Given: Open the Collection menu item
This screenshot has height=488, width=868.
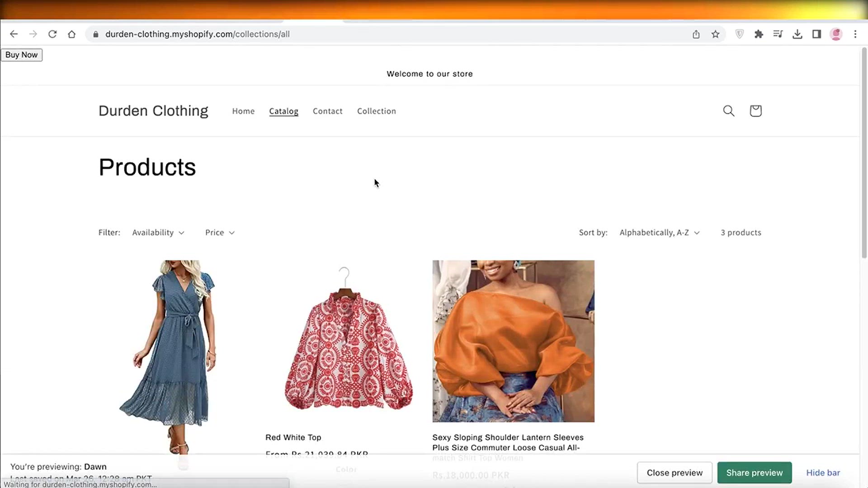Looking at the screenshot, I should point(376,111).
